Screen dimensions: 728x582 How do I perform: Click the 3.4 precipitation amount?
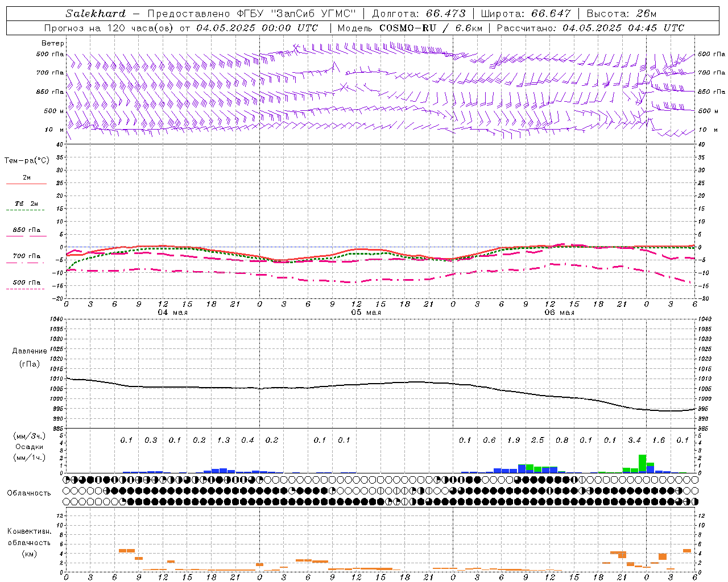(x=634, y=440)
